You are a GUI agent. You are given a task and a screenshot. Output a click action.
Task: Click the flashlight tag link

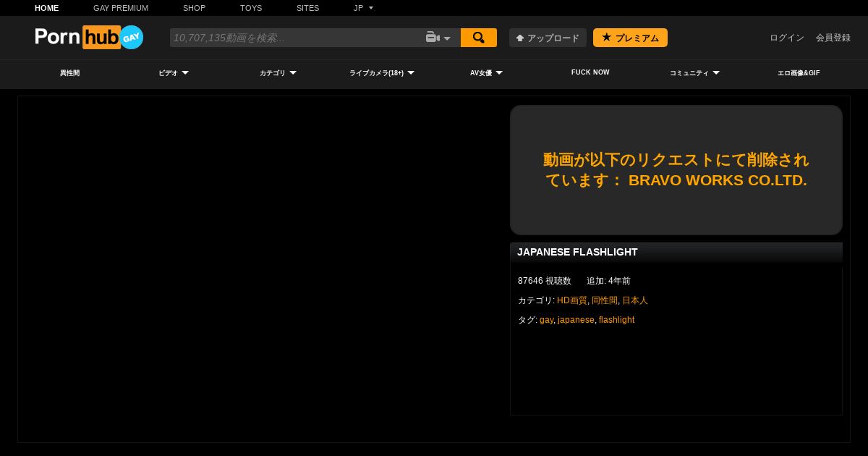click(617, 320)
